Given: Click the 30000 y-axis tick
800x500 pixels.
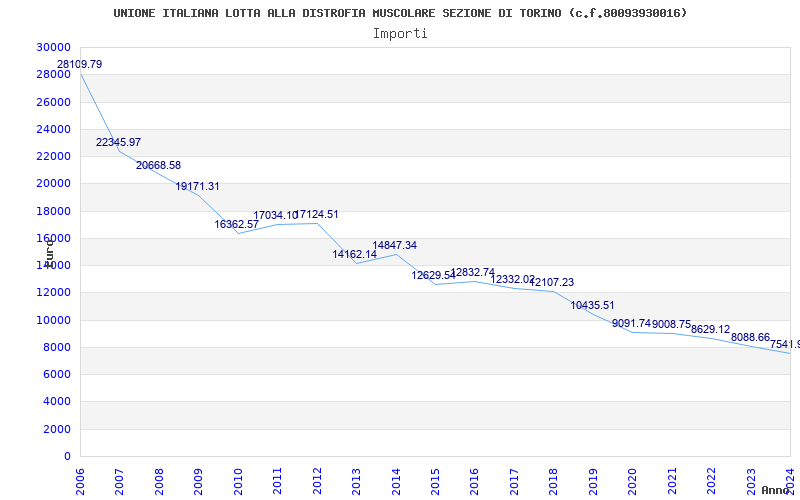Looking at the screenshot, I should (53, 47).
